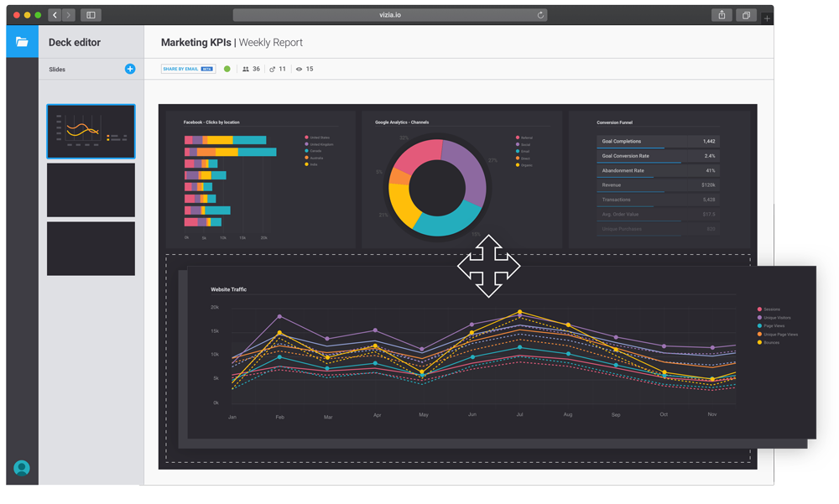The width and height of the screenshot is (839, 504).
Task: Click the green status indicator dot
Action: click(227, 69)
